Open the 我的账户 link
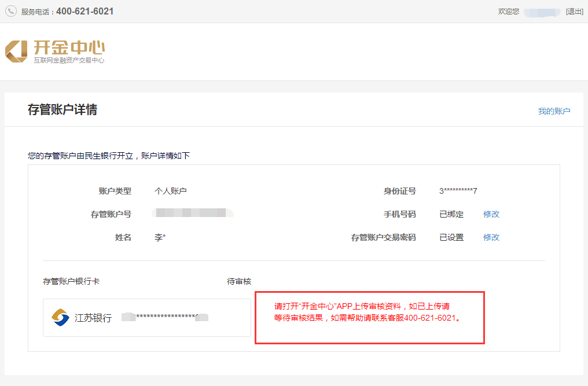 (554, 111)
